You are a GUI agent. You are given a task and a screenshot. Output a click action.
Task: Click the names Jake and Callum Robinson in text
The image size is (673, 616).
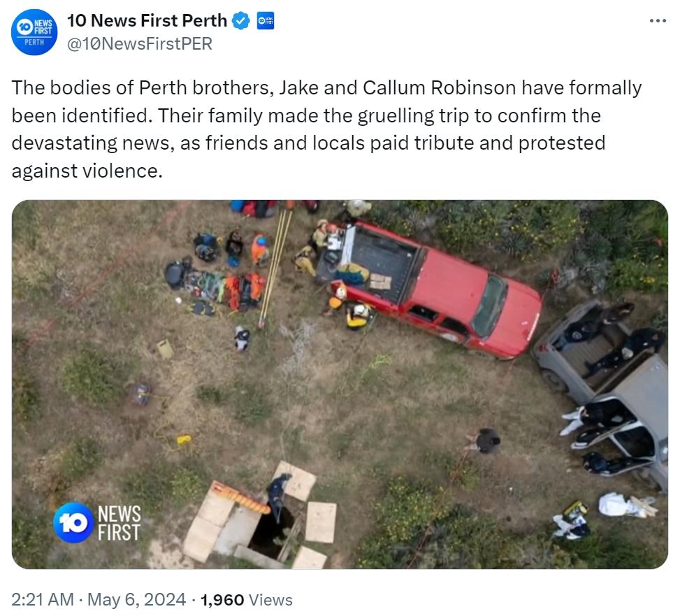tap(398, 87)
